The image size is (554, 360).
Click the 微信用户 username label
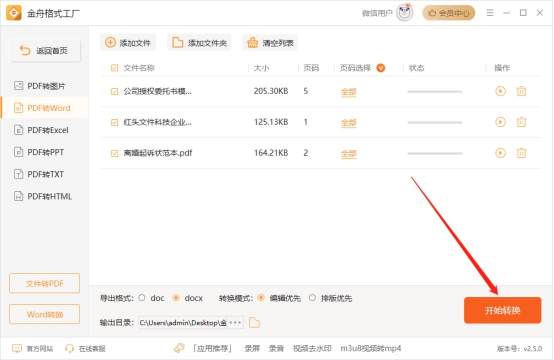377,13
